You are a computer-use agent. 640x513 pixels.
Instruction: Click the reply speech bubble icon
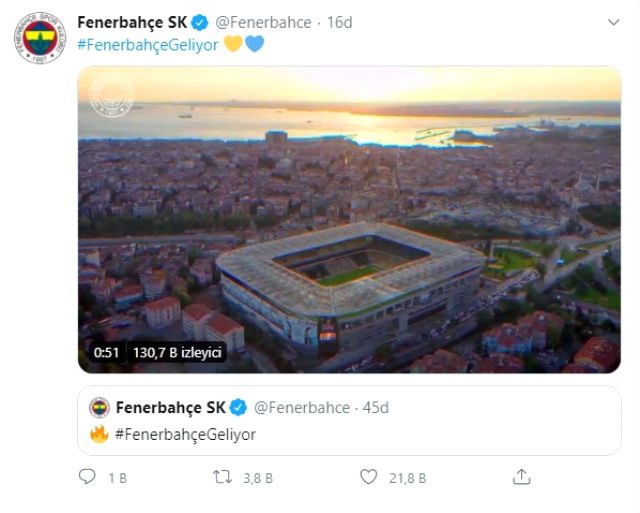[x=88, y=477]
